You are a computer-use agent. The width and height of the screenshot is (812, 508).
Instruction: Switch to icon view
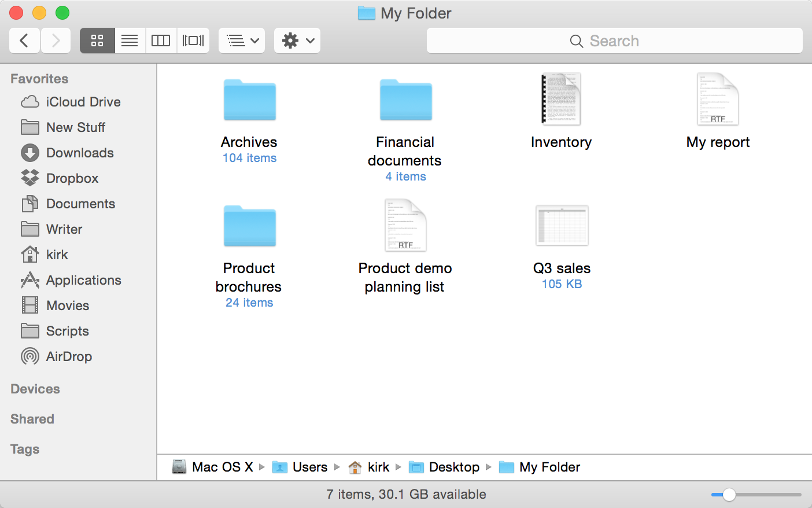tap(97, 41)
